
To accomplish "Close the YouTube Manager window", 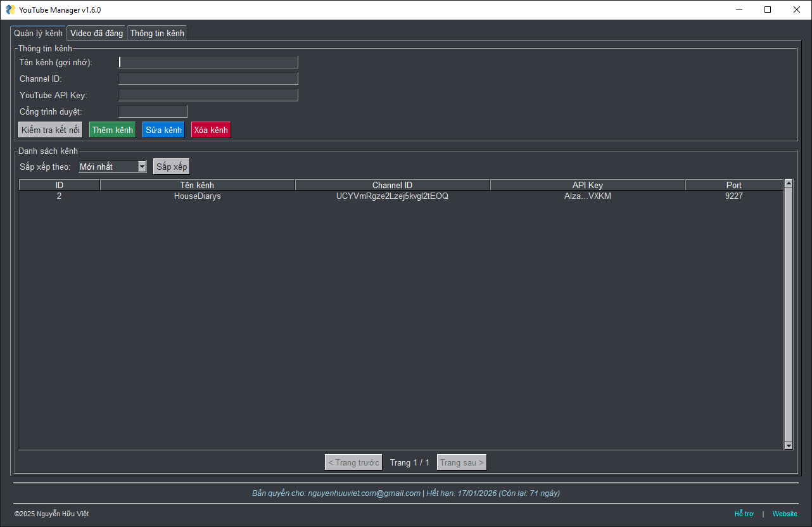I will click(x=797, y=10).
